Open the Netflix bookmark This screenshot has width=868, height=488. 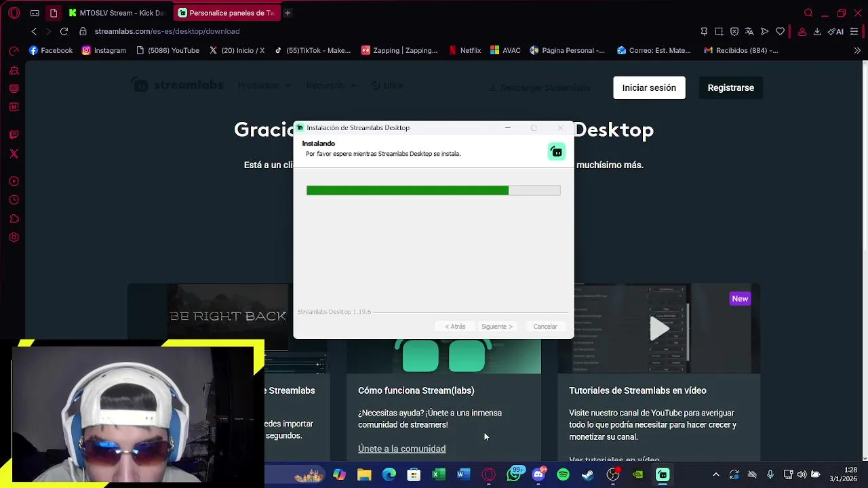click(465, 50)
